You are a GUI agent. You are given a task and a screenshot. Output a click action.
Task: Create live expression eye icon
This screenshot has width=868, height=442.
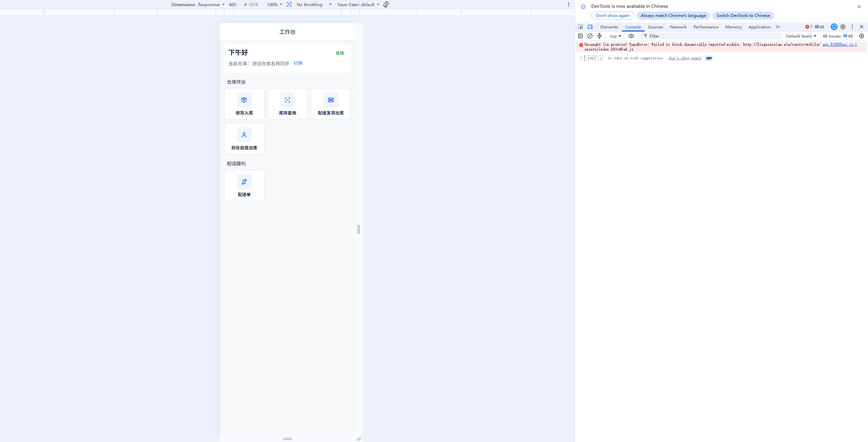(x=631, y=36)
